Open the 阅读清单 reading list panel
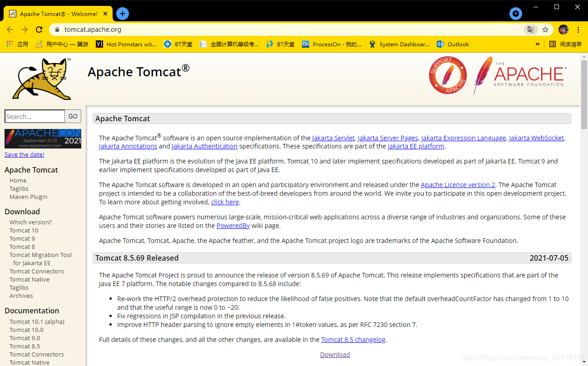The height and width of the screenshot is (366, 588). pyautogui.click(x=564, y=44)
